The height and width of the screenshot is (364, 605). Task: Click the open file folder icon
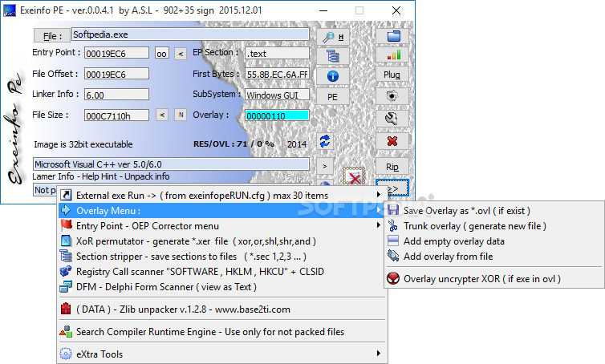tap(392, 36)
